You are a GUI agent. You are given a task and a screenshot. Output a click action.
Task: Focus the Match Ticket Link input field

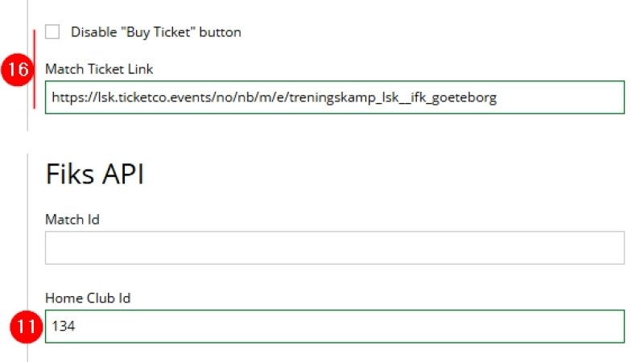[334, 98]
